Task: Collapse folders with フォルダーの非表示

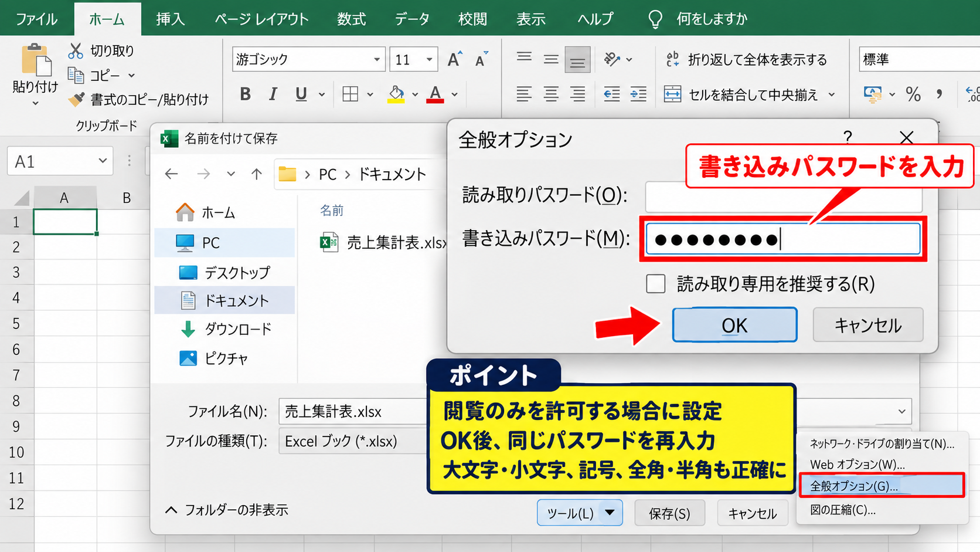Action: (x=227, y=510)
